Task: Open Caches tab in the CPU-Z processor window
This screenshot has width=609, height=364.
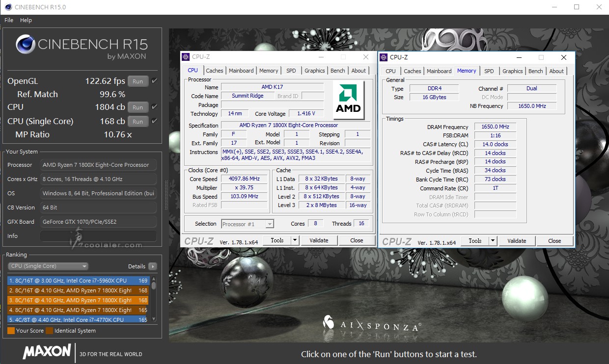Action: [x=215, y=71]
